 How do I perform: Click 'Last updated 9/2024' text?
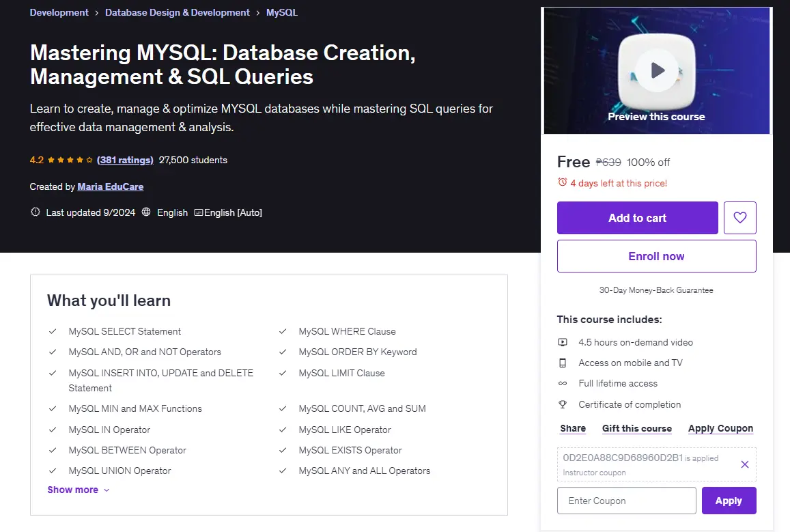91,212
